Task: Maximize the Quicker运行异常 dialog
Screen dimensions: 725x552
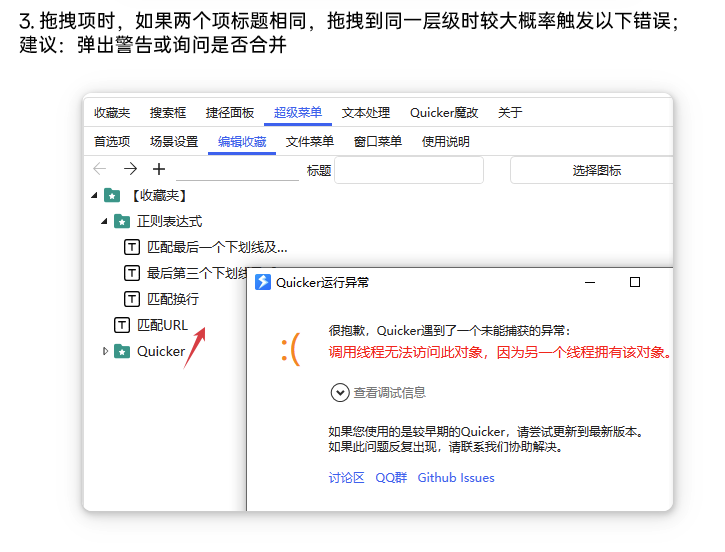Action: (635, 282)
